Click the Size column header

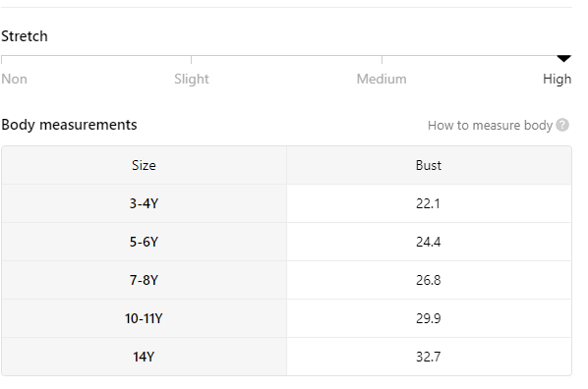[144, 165]
